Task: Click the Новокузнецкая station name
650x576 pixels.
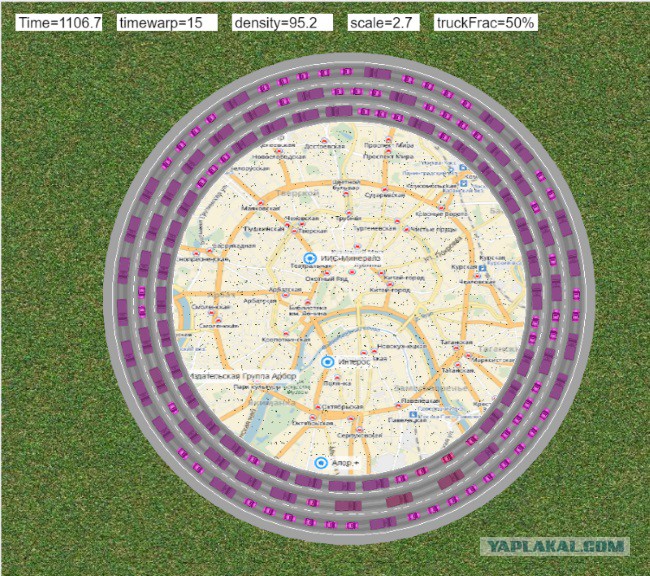Action: coord(402,346)
